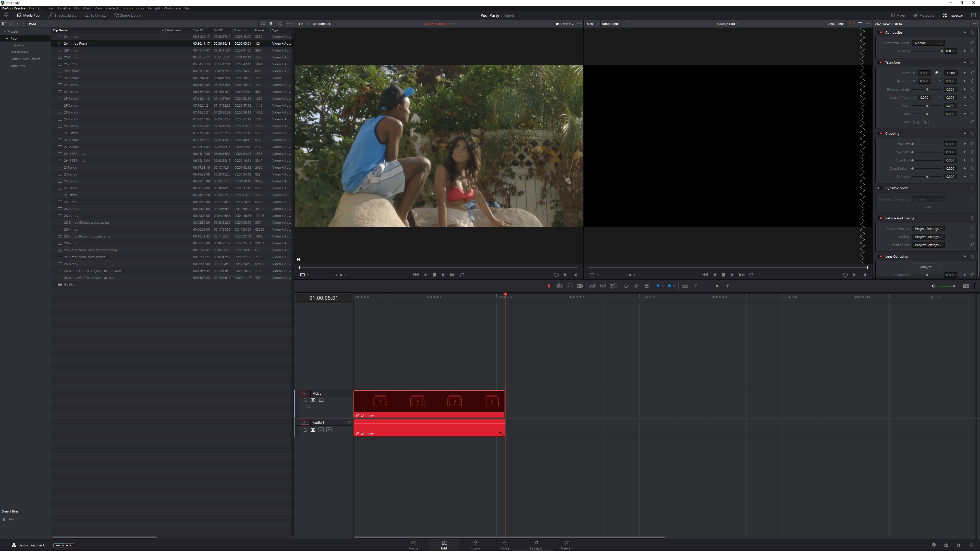Click the Overwrite Clip edit icon
The image size is (980, 551).
[603, 286]
